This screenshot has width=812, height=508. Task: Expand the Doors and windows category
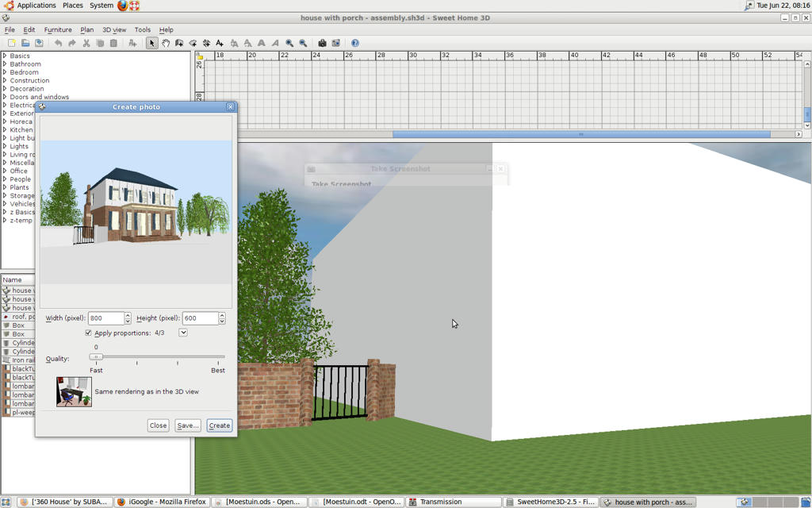click(x=5, y=97)
